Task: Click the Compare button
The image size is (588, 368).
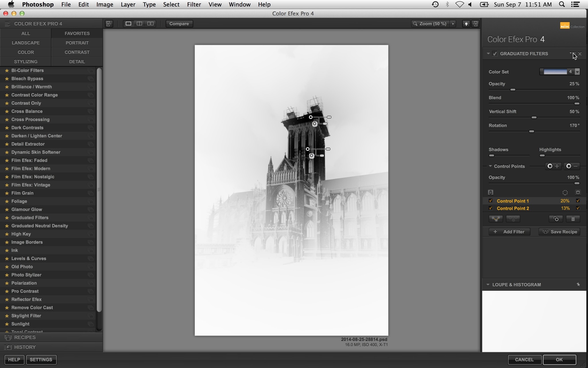Action: pyautogui.click(x=179, y=24)
